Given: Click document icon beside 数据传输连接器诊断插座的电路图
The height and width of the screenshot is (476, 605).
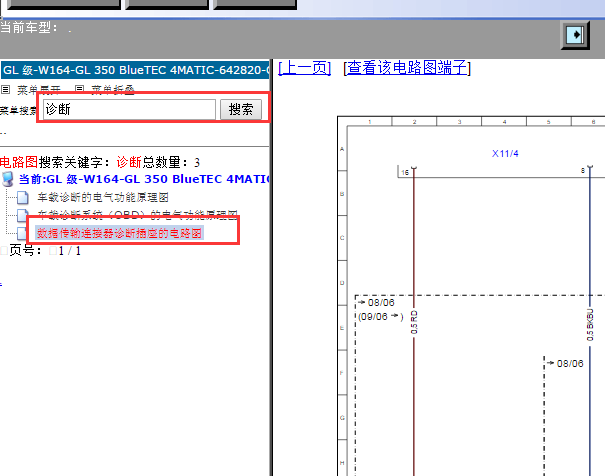Looking at the screenshot, I should (x=22, y=233).
